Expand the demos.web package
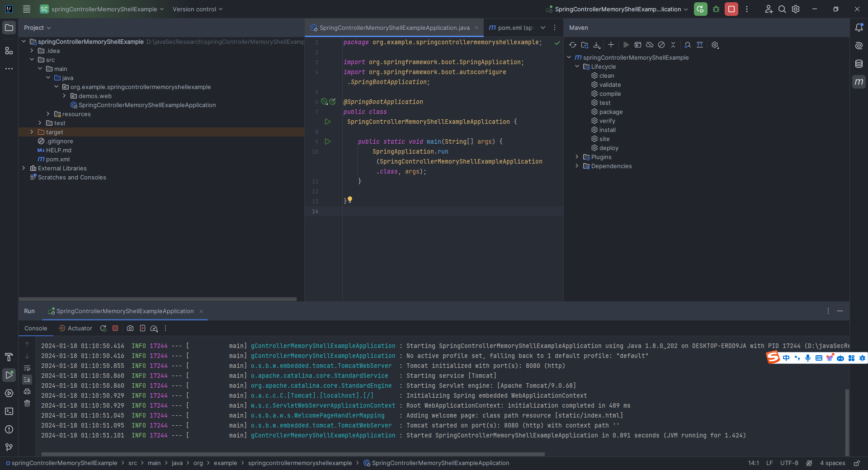868x470 pixels. pos(64,96)
